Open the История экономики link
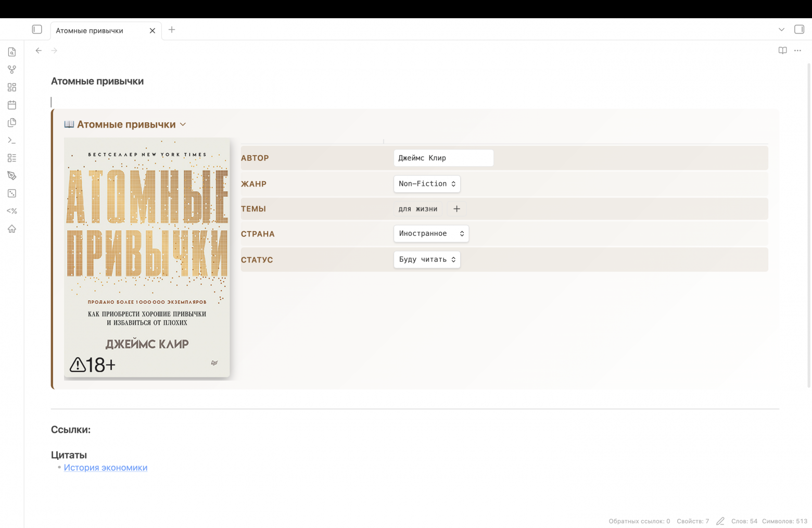 coord(106,468)
